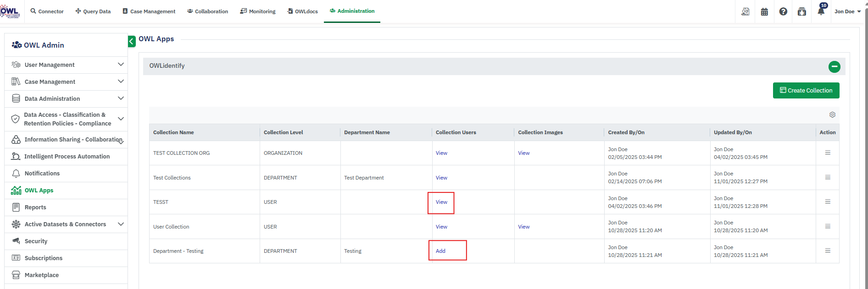
Task: Open Jon Doe user dropdown
Action: 847,11
